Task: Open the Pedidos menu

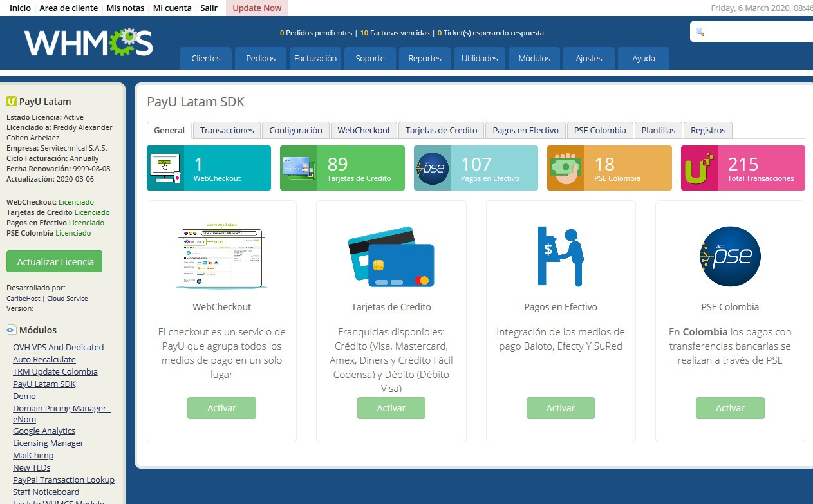Action: coord(261,58)
